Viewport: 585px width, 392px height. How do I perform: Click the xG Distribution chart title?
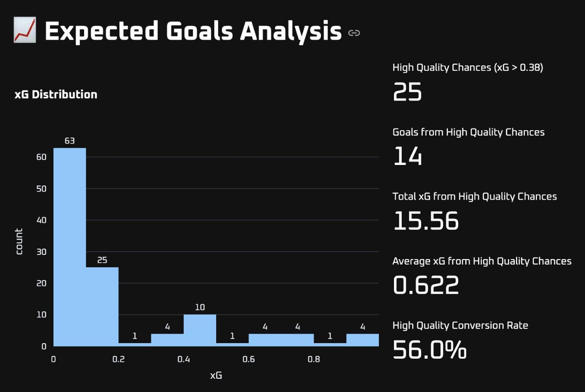(56, 95)
